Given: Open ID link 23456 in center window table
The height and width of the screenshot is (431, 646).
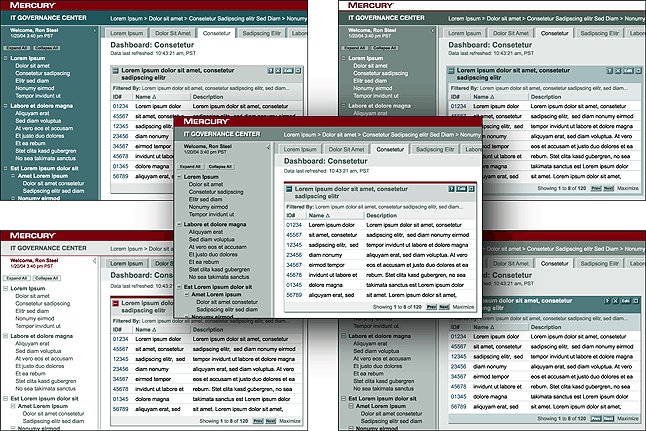Looking at the screenshot, I should click(x=295, y=255).
